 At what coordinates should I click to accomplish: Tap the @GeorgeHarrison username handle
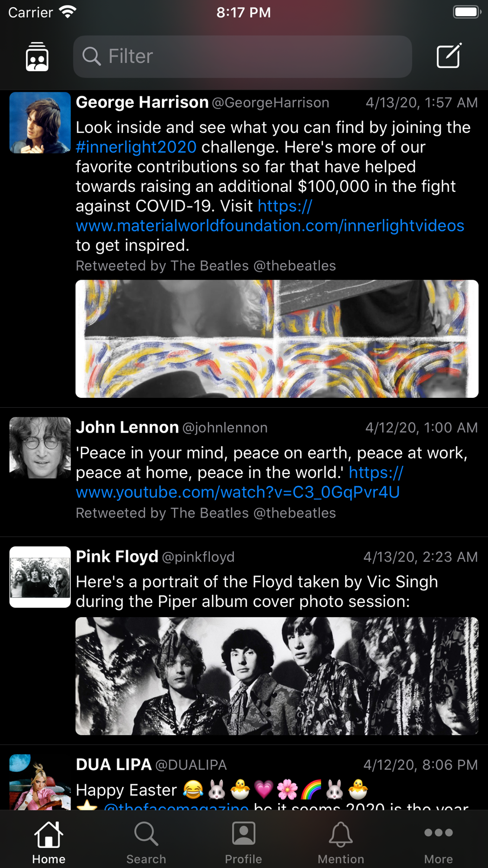pyautogui.click(x=270, y=103)
